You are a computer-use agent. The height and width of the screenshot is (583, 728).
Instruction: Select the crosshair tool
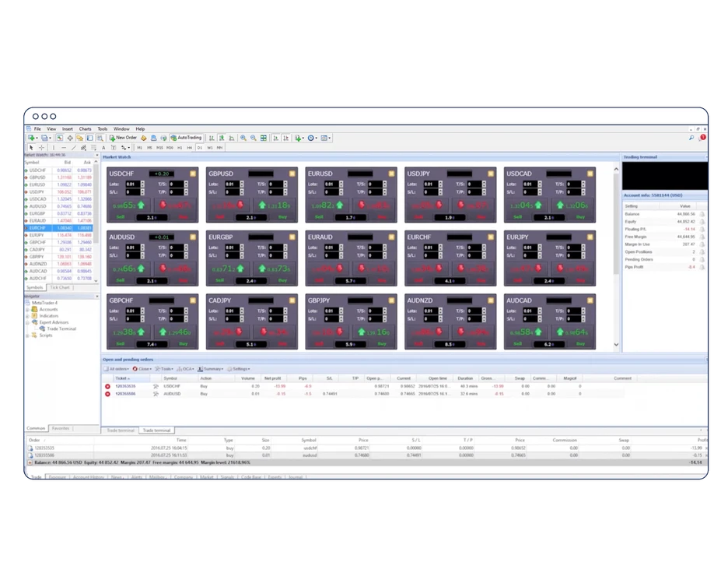pyautogui.click(x=42, y=148)
